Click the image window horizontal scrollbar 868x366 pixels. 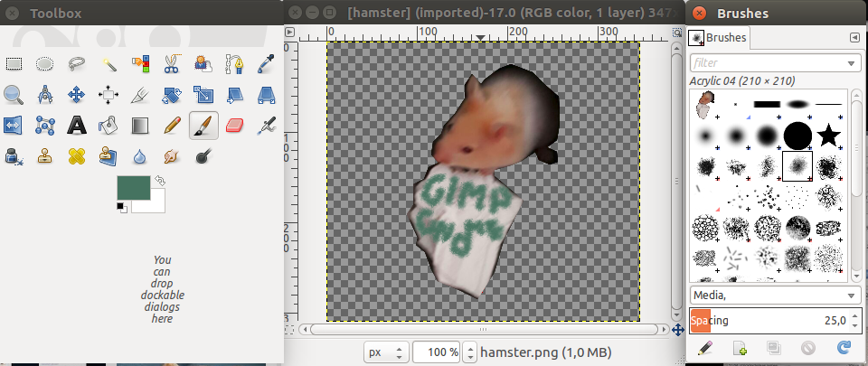point(484,330)
